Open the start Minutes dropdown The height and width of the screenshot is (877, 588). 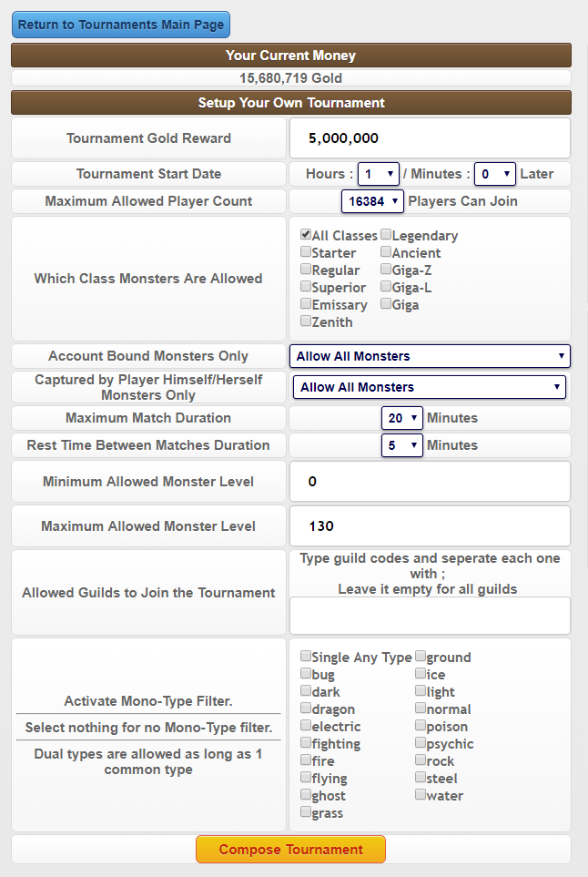click(495, 174)
